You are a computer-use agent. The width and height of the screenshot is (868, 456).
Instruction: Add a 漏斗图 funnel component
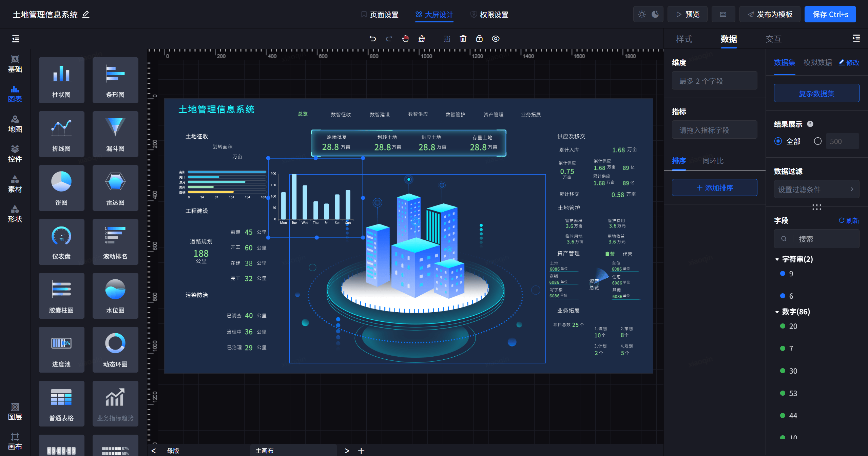coord(115,134)
